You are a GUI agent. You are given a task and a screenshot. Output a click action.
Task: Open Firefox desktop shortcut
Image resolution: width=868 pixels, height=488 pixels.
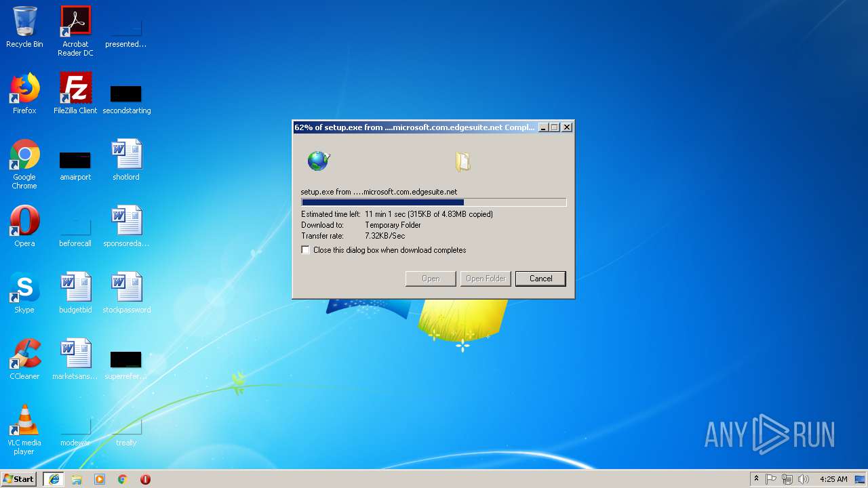pyautogui.click(x=24, y=94)
